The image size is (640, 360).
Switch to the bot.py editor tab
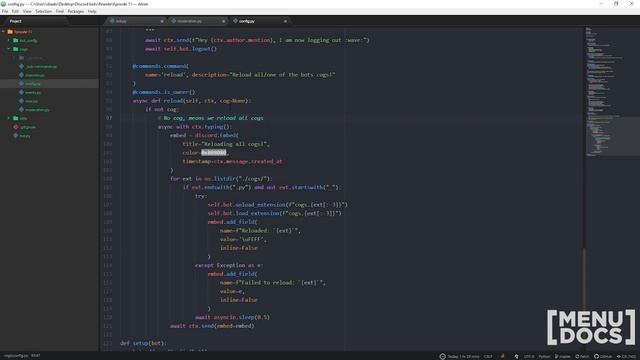click(x=136, y=21)
